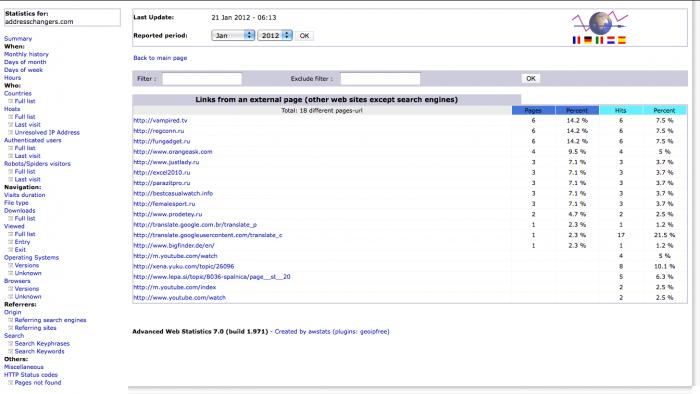Open the month dropdown showing Jan
Image resolution: width=700 pixels, height=394 pixels.
233,35
